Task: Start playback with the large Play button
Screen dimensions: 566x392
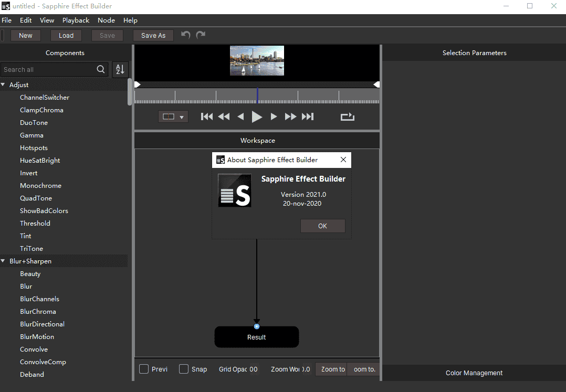Action: coord(257,116)
